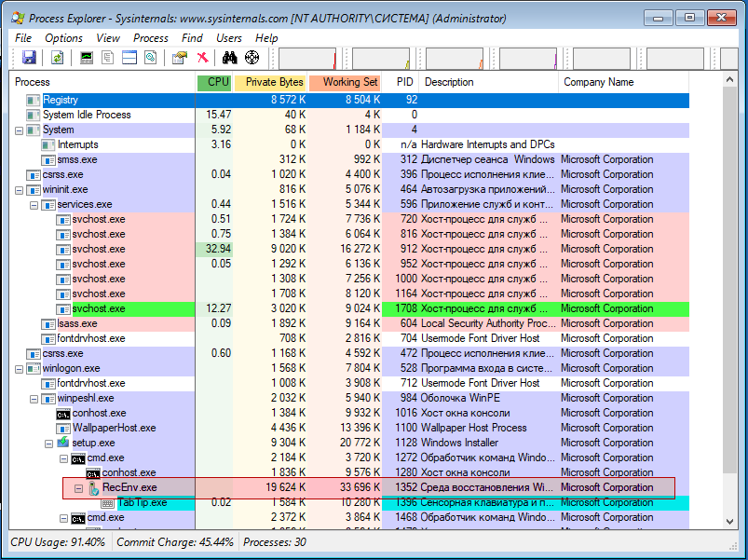The image size is (748, 560).
Task: Click the vertical scrollbar down arrow
Action: [x=730, y=522]
